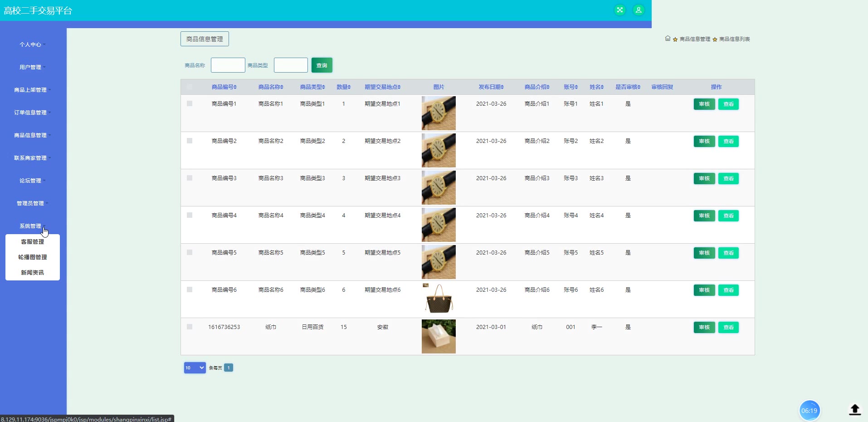Choose 轮播图管理 from the submenu
Image resolution: width=868 pixels, height=422 pixels.
(x=33, y=257)
